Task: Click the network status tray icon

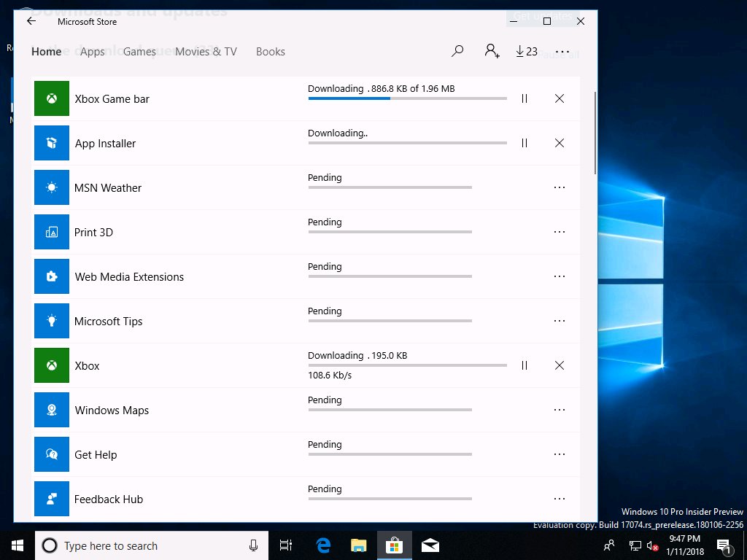Action: [x=635, y=545]
